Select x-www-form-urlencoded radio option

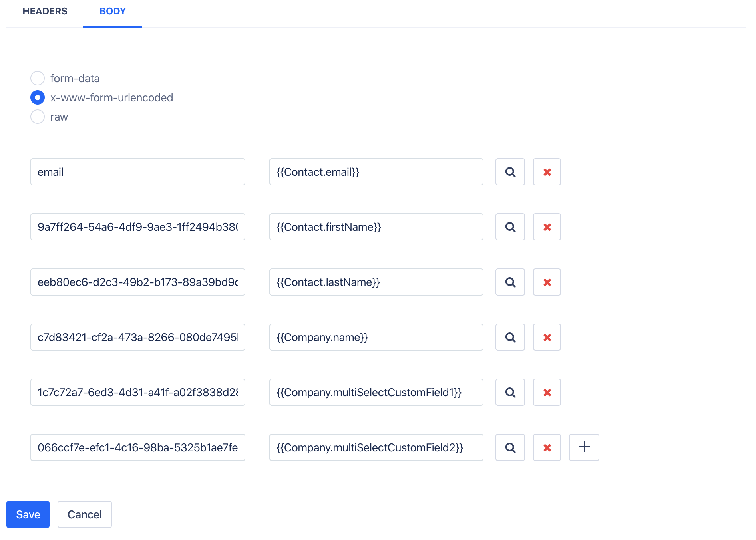coord(38,97)
